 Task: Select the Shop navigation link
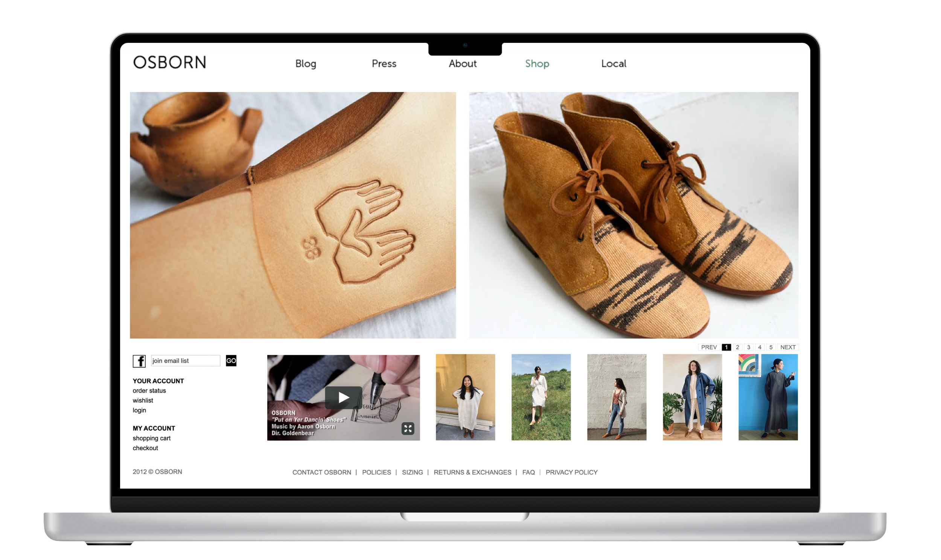(537, 64)
